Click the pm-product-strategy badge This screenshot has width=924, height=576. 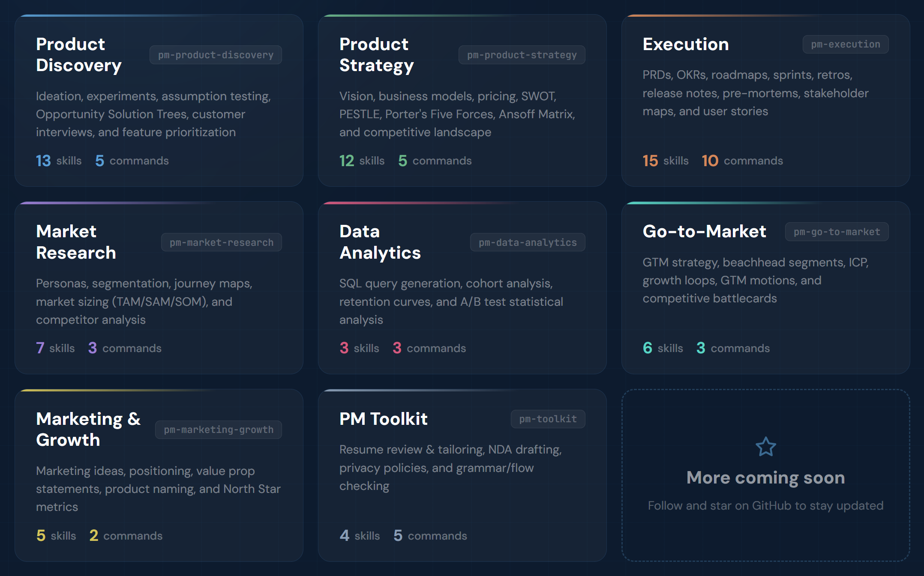[x=522, y=55]
